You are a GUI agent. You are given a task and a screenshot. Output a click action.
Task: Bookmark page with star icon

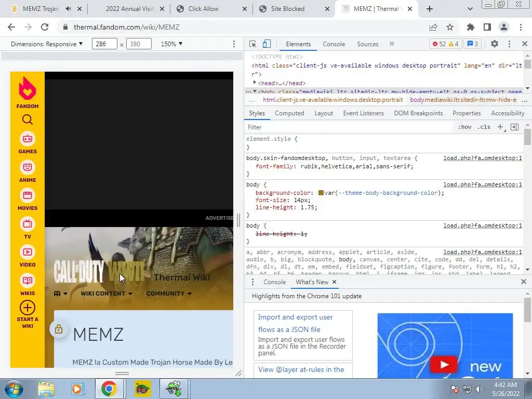click(x=450, y=27)
